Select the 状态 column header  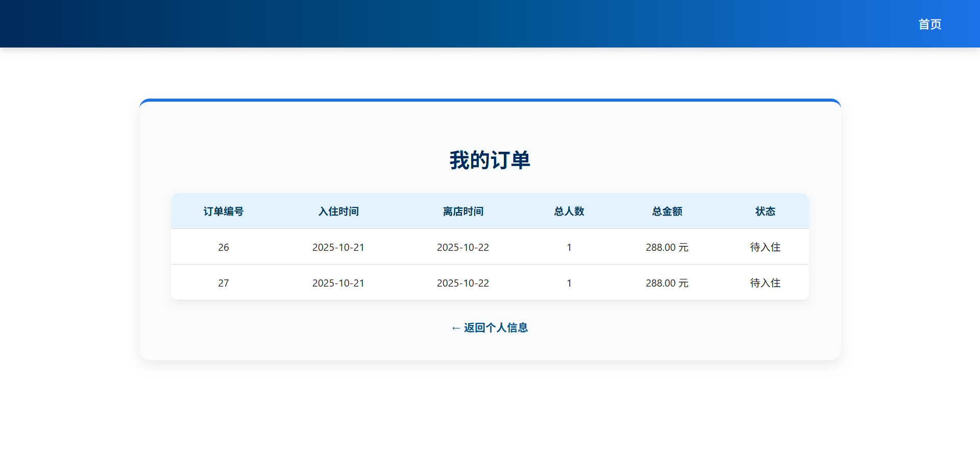[x=765, y=211]
